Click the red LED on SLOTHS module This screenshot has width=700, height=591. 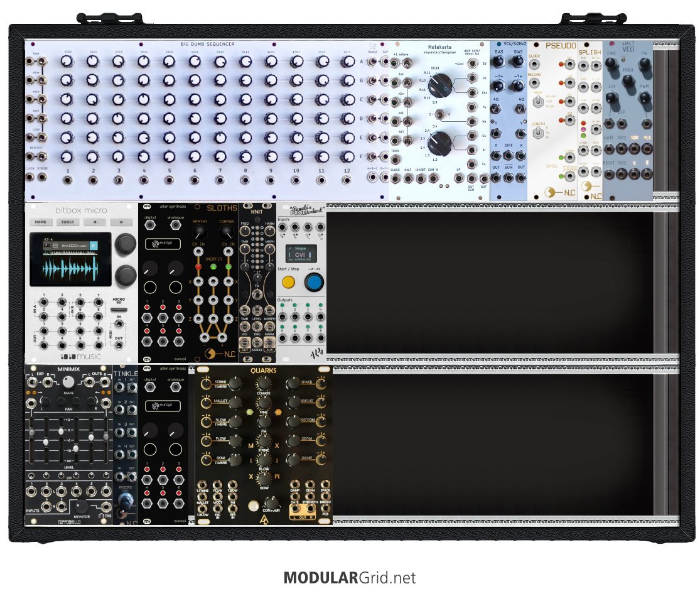point(198,267)
